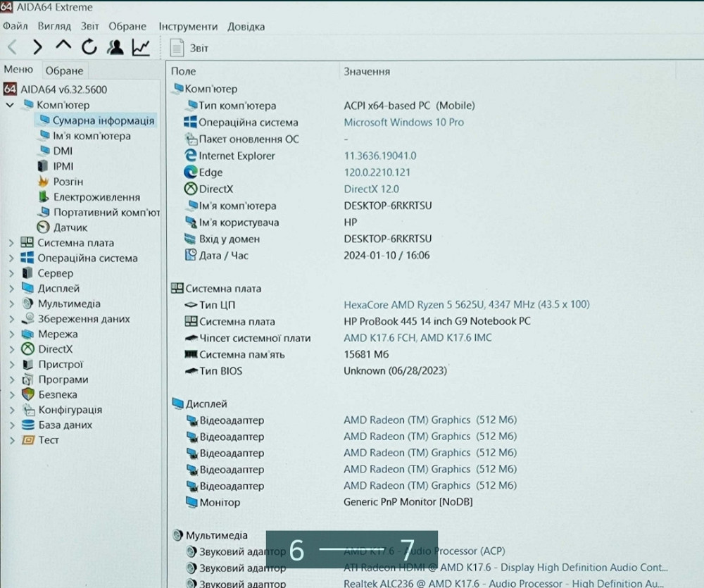Select the Датчик sensor icon in tree
This screenshot has height=588, width=704.
43,227
